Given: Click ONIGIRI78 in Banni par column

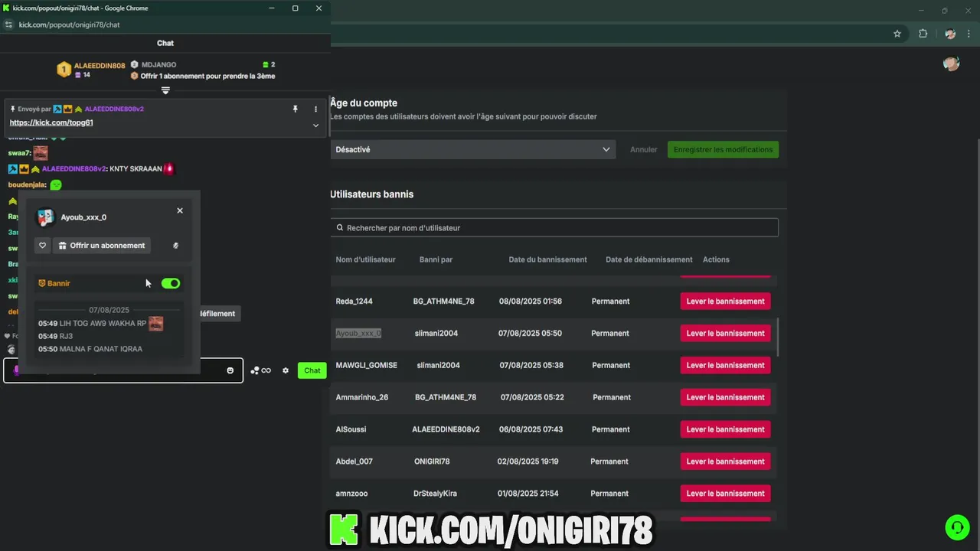Looking at the screenshot, I should tap(432, 461).
